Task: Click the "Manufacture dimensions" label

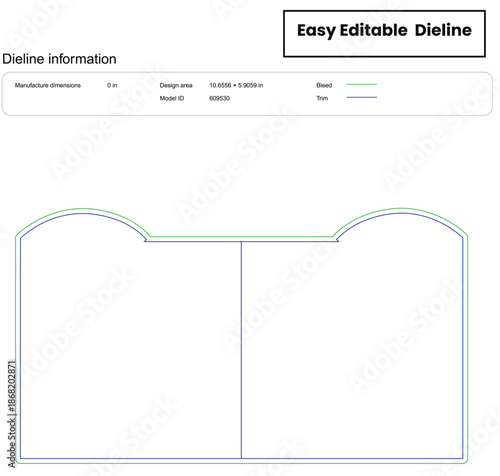Action: (48, 85)
